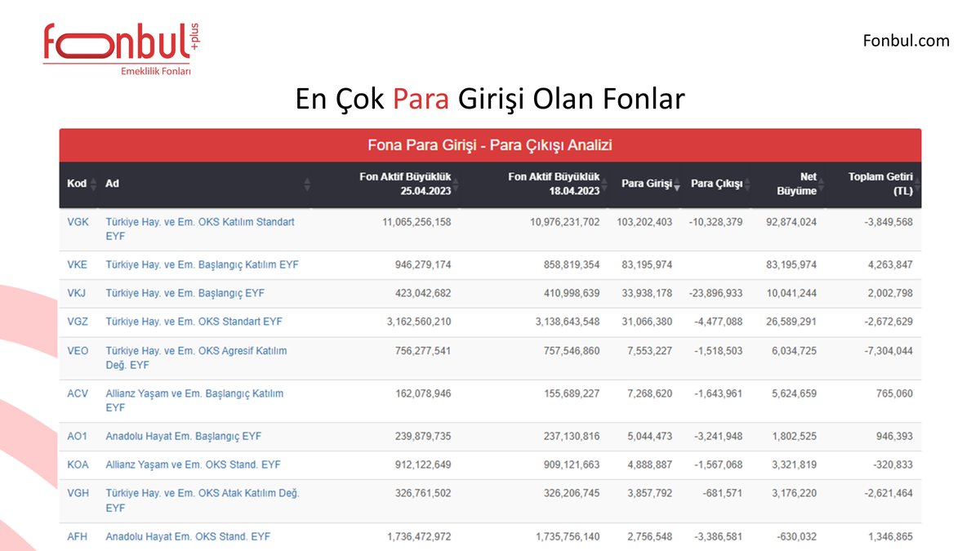Open the VGZ fund code link
980x551 pixels.
78,322
